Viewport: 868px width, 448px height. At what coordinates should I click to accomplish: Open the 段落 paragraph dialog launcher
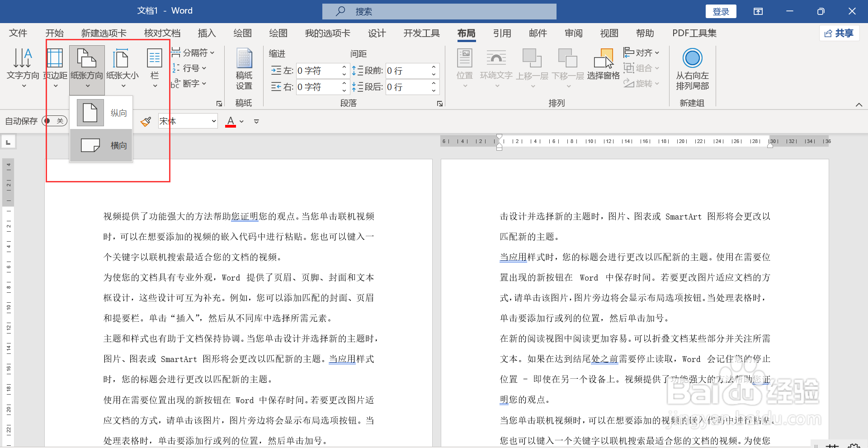coord(439,104)
